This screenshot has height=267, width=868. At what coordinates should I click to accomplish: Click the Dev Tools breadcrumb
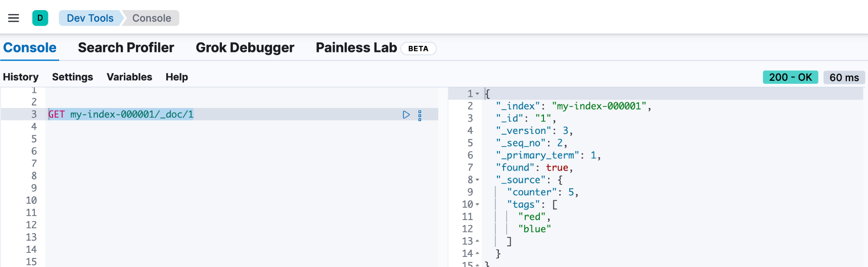(90, 18)
